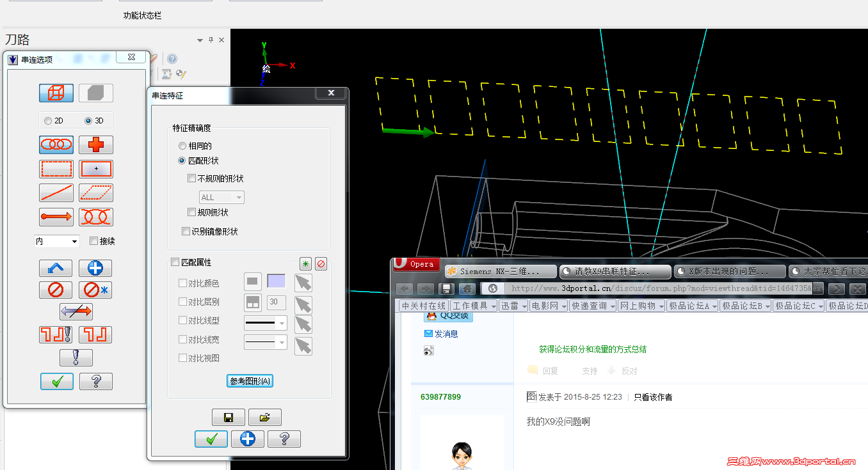
Task: Click the level selection icon for 对比层别
Action: (253, 302)
